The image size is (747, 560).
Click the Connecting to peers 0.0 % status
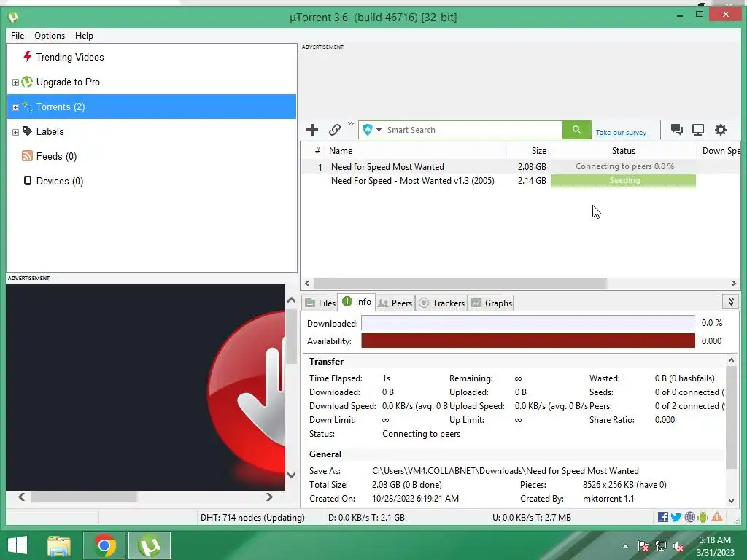coord(624,166)
